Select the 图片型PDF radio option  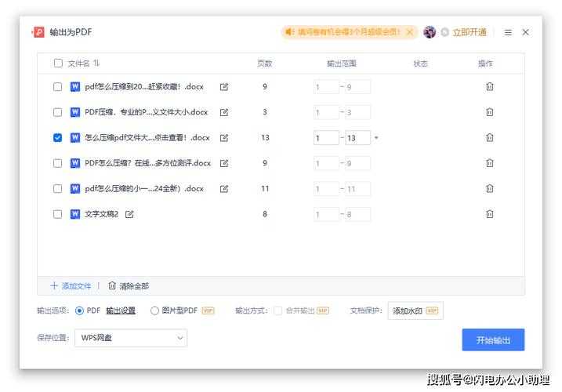coord(154,310)
